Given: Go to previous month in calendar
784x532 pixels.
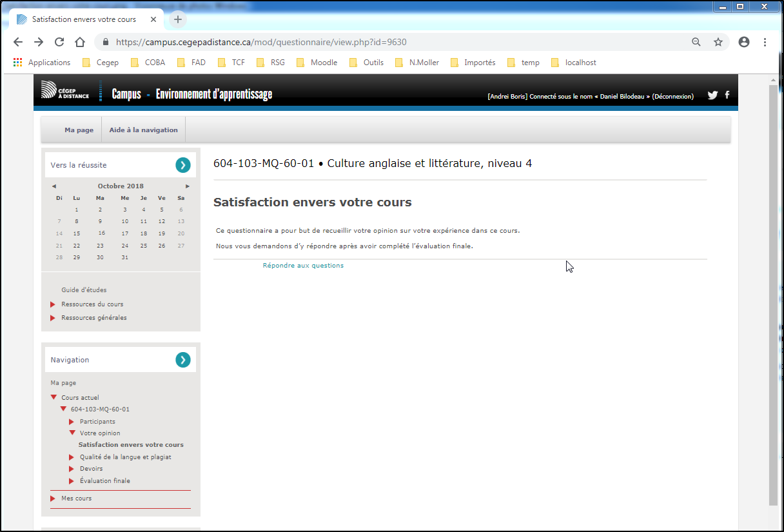Looking at the screenshot, I should (54, 186).
